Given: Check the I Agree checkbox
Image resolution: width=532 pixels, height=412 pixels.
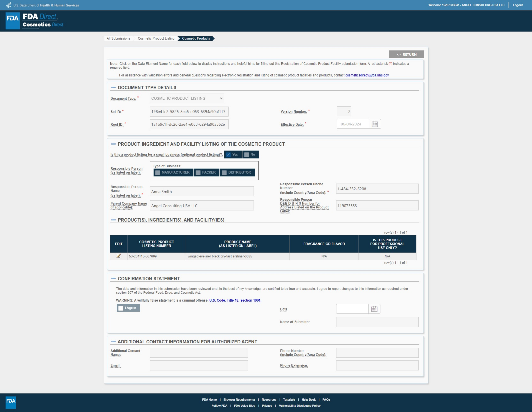Looking at the screenshot, I should point(121,308).
